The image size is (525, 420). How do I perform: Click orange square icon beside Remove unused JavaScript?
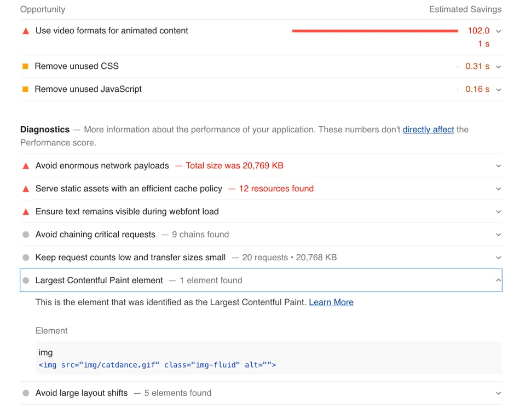[25, 89]
